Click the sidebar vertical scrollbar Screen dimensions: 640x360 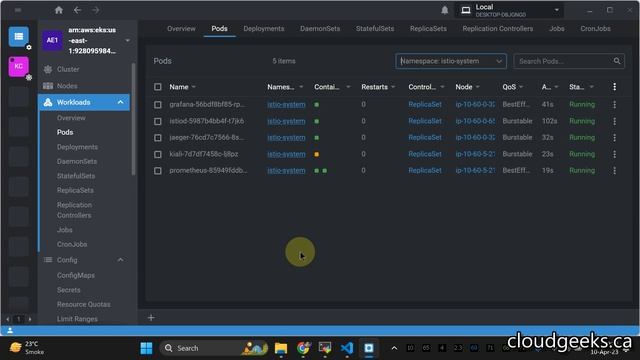coord(133,119)
